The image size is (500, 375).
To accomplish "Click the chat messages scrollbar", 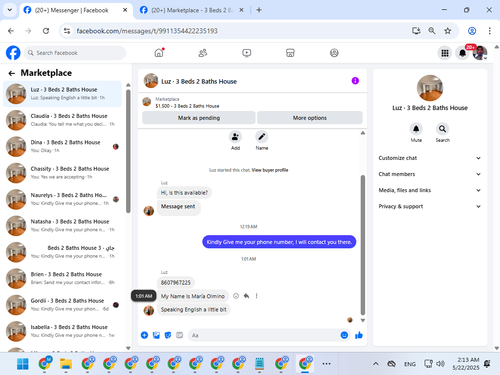I will [363, 245].
